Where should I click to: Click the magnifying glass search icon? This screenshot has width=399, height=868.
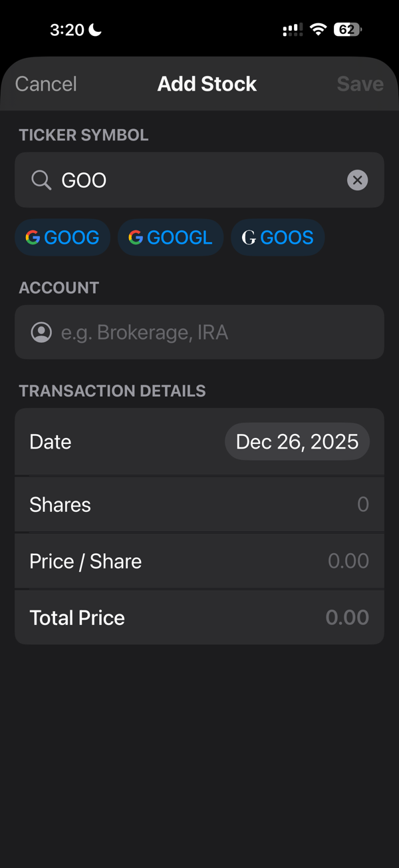click(x=41, y=180)
